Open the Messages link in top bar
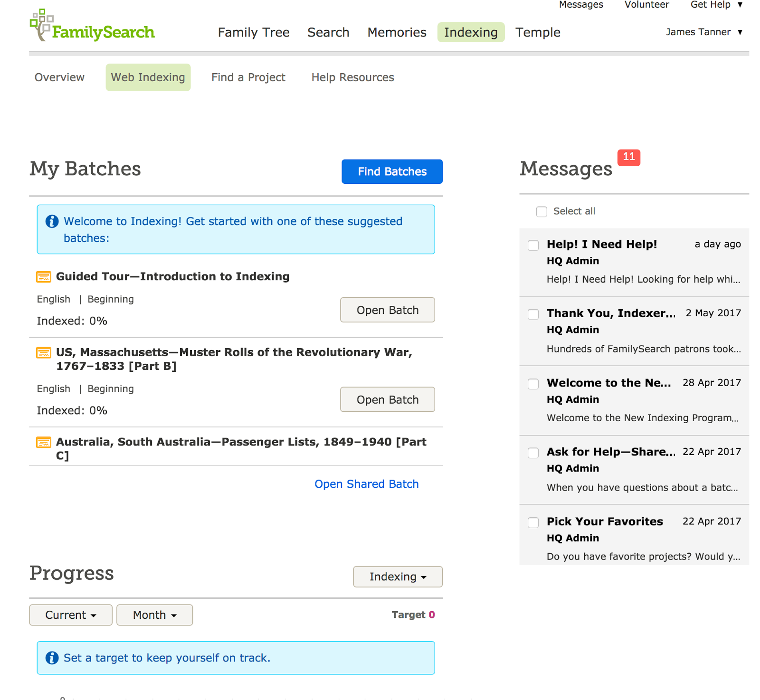The height and width of the screenshot is (700, 760). click(x=581, y=5)
